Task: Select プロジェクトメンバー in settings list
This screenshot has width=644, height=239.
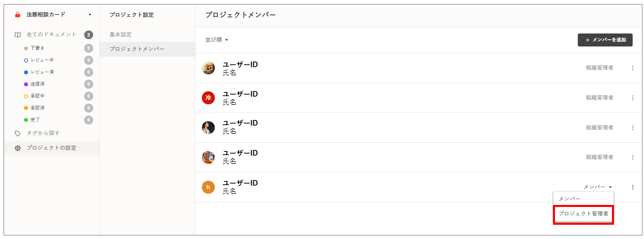Action: [137, 49]
